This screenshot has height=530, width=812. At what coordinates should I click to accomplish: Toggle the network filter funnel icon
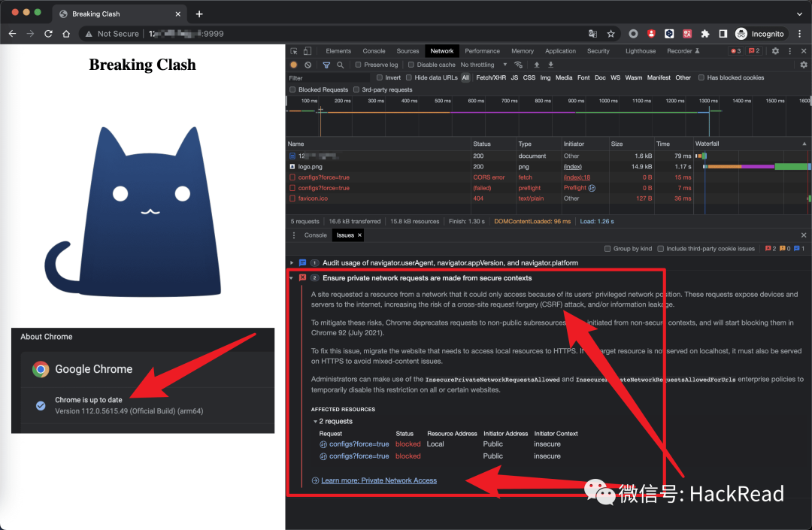326,65
